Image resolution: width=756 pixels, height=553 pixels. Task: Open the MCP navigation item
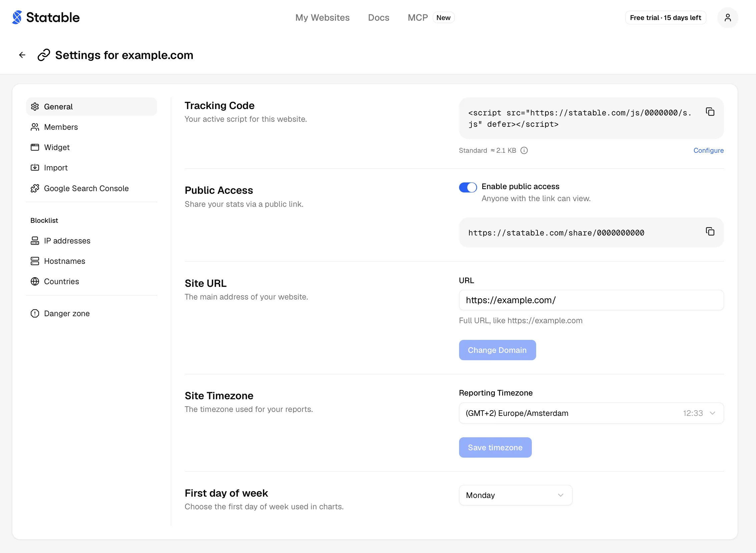(x=417, y=17)
